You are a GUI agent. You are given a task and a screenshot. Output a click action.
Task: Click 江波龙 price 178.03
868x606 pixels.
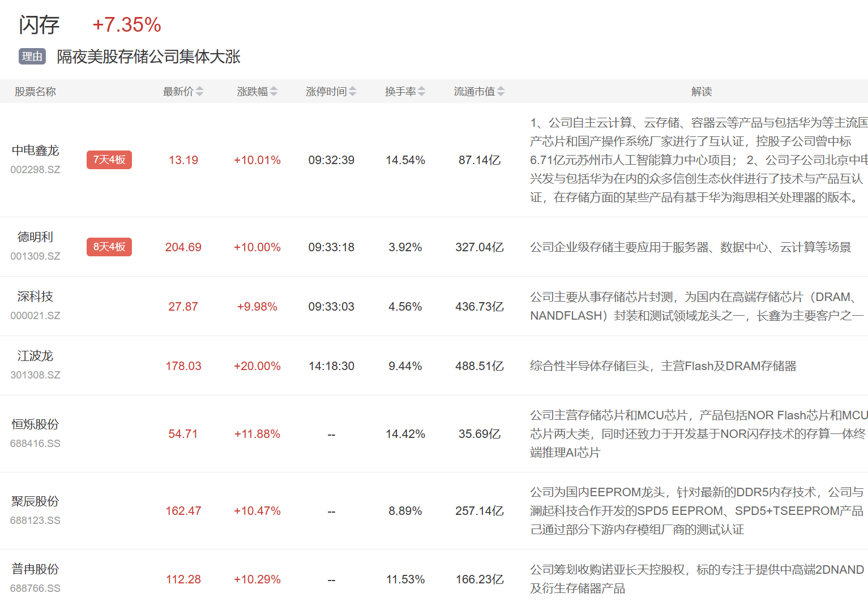pos(183,366)
